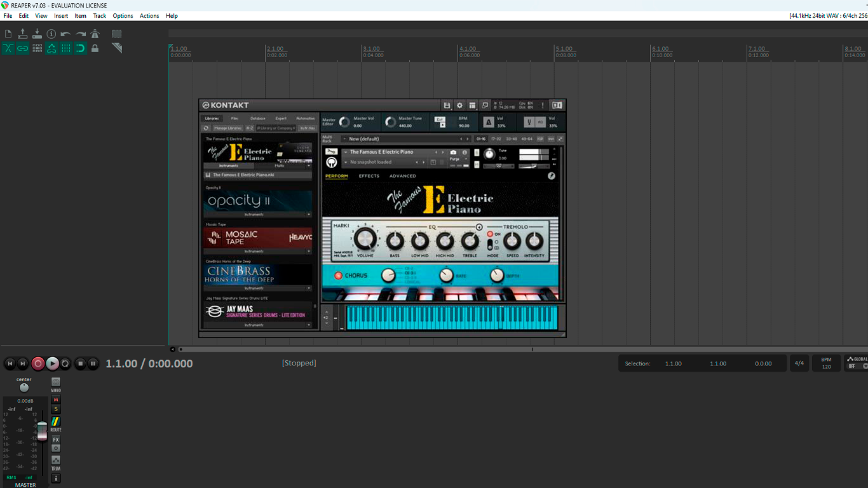Click the library or company search field
The width and height of the screenshot is (868, 488).
tap(276, 128)
